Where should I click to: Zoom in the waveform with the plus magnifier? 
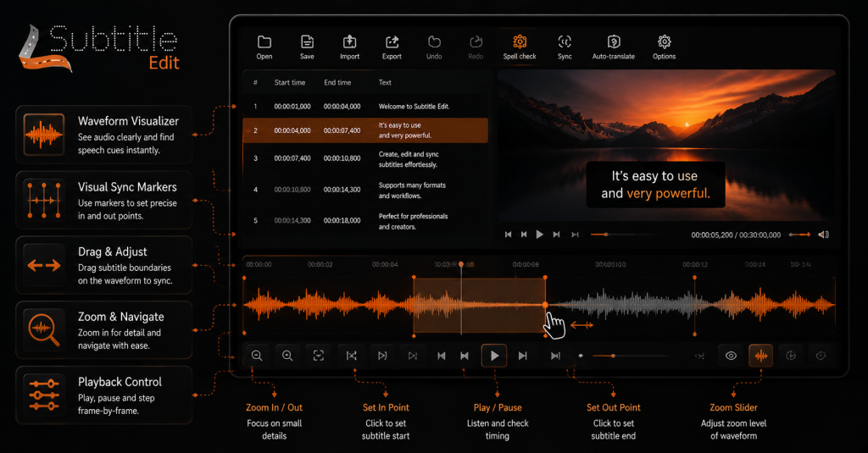pos(287,356)
